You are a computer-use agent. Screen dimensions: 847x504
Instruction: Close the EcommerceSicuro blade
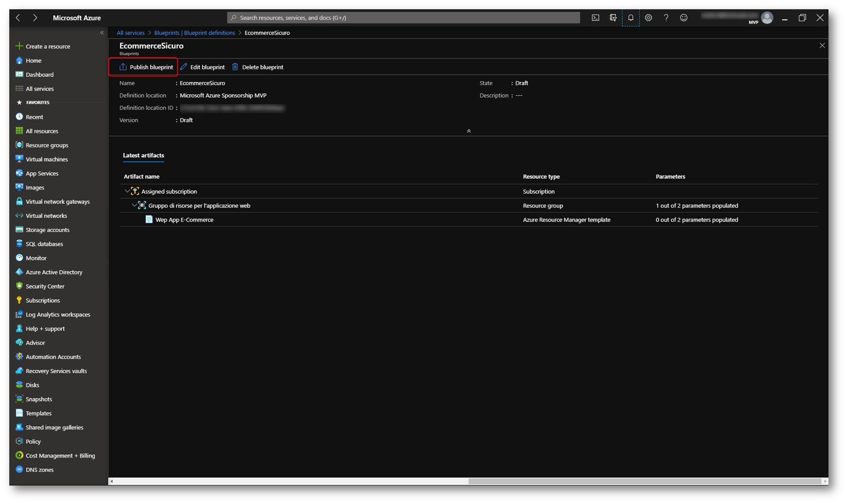pyautogui.click(x=822, y=45)
